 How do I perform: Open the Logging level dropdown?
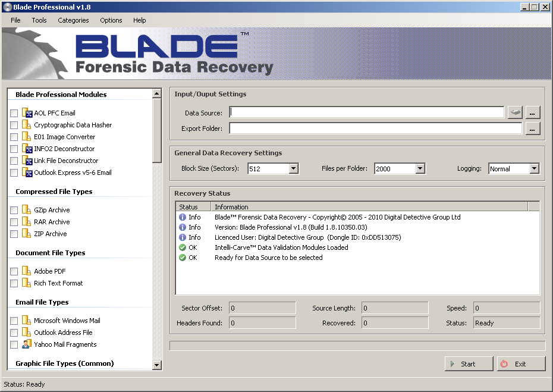coord(535,169)
